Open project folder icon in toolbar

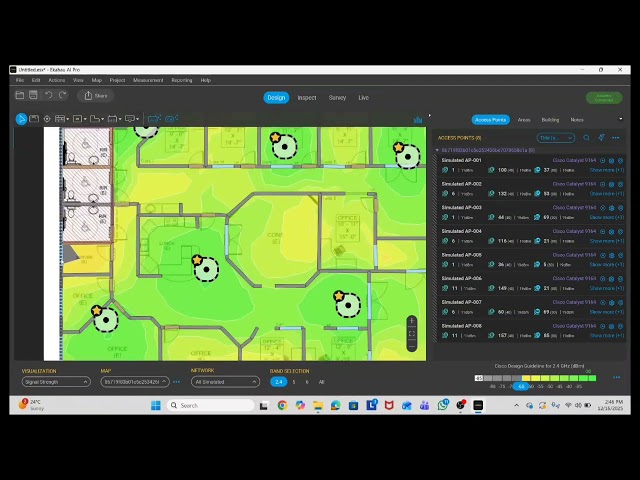coord(20,95)
